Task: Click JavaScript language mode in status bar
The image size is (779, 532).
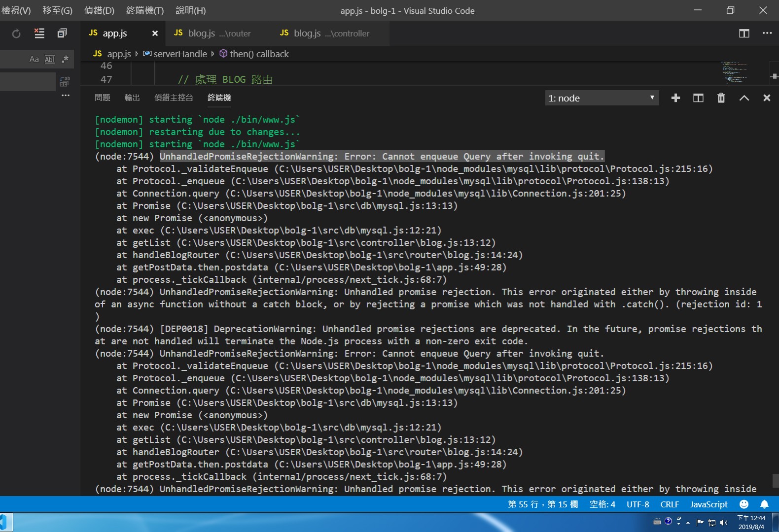Action: coord(708,504)
